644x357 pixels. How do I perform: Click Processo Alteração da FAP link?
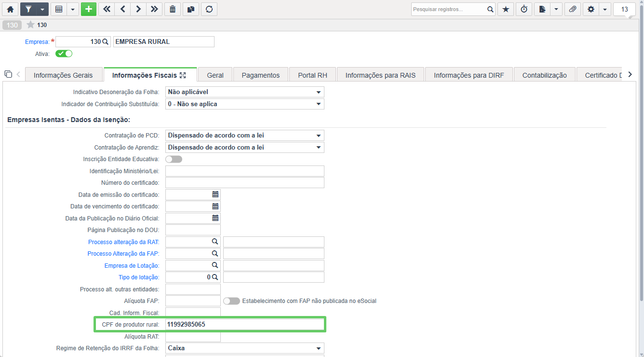pos(123,254)
